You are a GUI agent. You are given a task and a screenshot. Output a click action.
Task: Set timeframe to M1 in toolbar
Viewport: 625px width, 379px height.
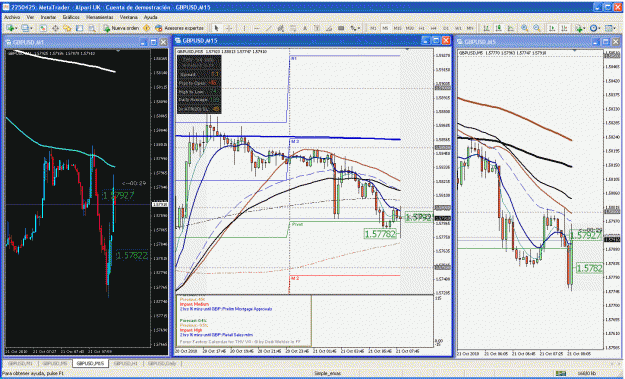point(373,28)
